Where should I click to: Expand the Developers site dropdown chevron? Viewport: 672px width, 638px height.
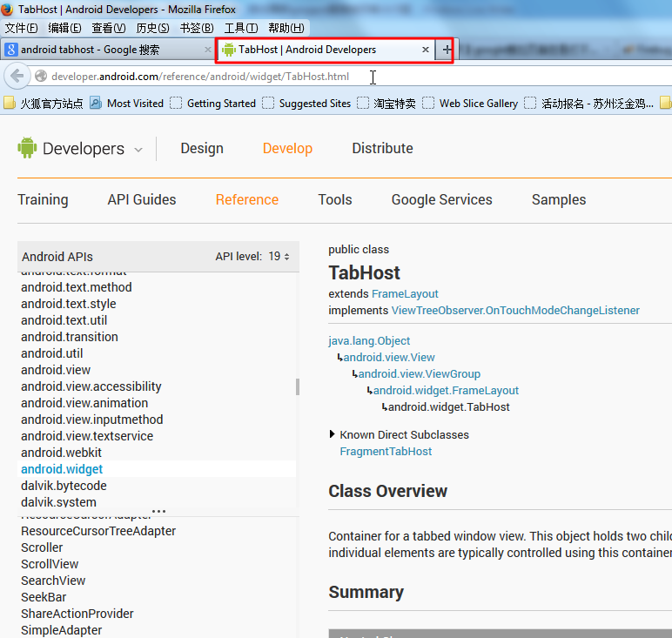[138, 150]
